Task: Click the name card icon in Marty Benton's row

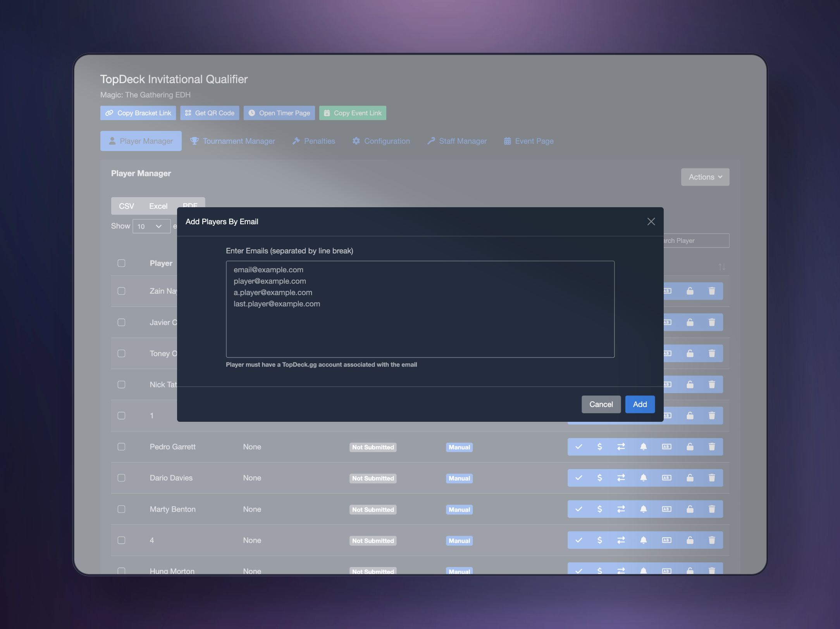Action: [666, 509]
